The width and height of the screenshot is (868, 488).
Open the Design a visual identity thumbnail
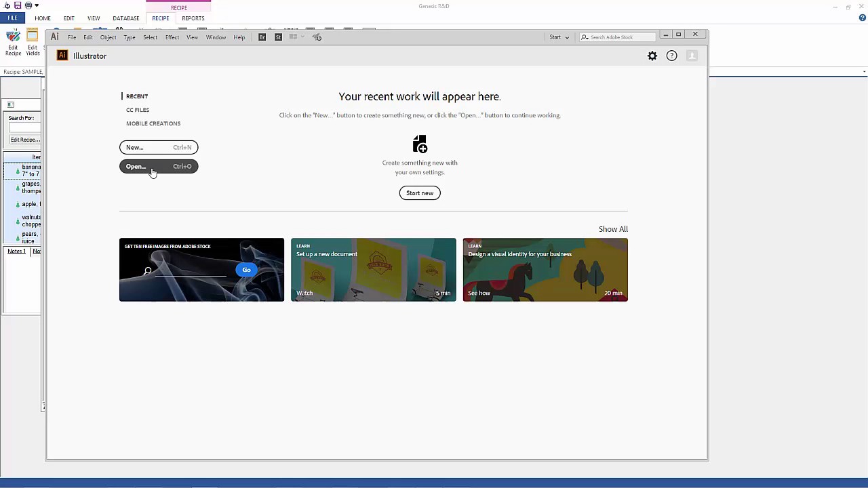[x=545, y=270]
